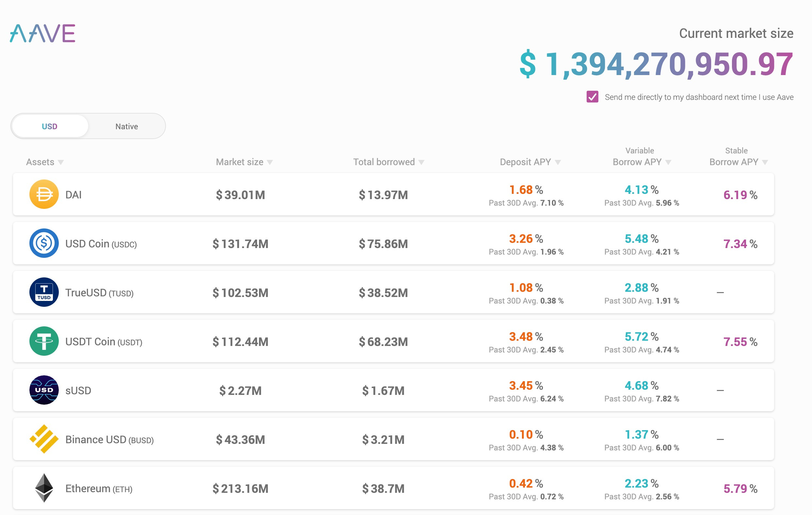Open the sUSD asset name
Screen dimensions: 812x515
(78, 390)
